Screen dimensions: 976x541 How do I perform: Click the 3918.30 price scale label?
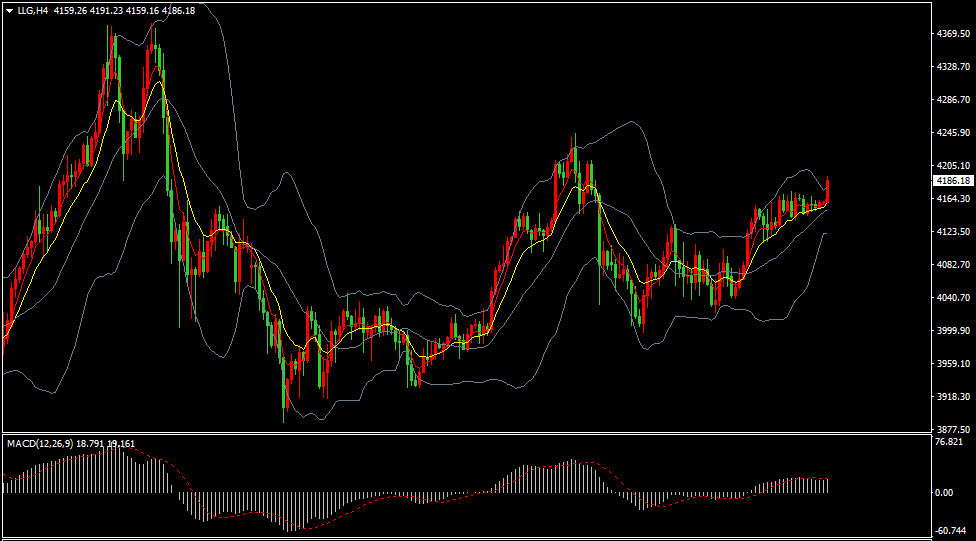tap(953, 397)
